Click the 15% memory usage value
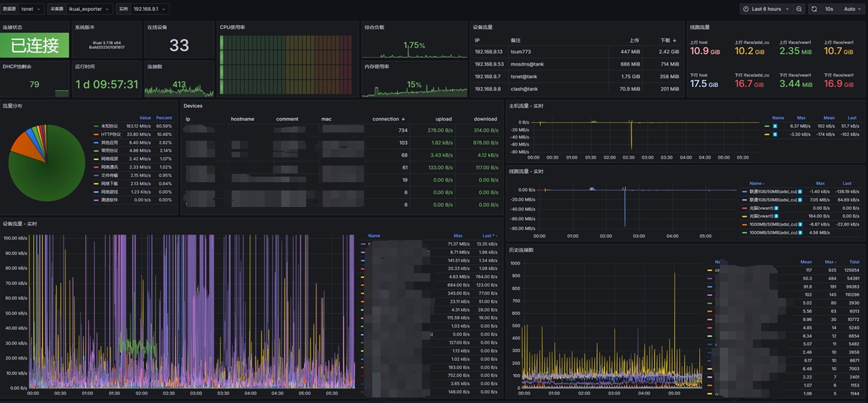 pos(414,85)
